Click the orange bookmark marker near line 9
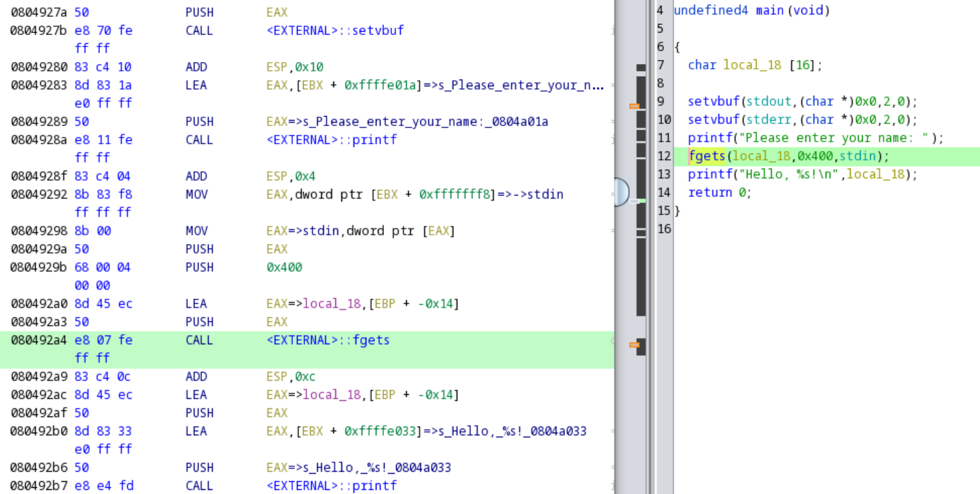Screen dimensions: 980x494 633,104
